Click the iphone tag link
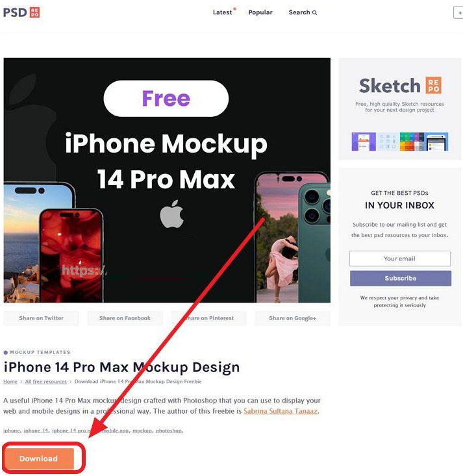 [12, 431]
